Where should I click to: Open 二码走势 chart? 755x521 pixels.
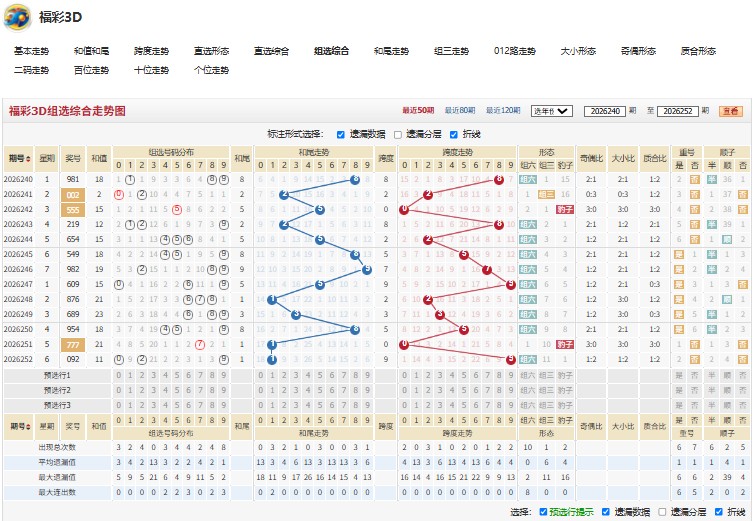pos(31,70)
